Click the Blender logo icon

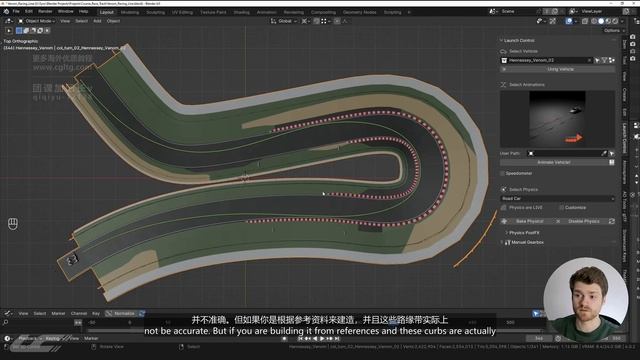click(6, 11)
